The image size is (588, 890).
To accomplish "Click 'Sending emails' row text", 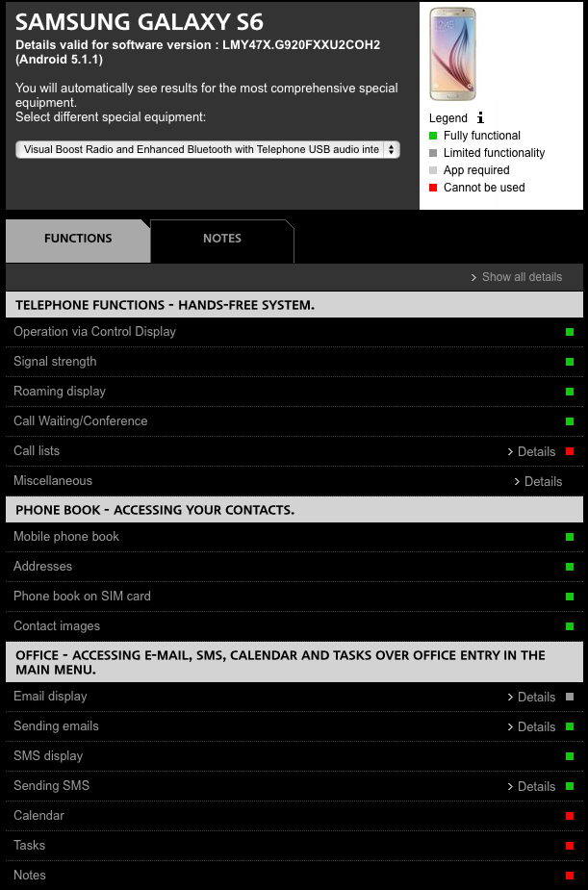I will [56, 726].
